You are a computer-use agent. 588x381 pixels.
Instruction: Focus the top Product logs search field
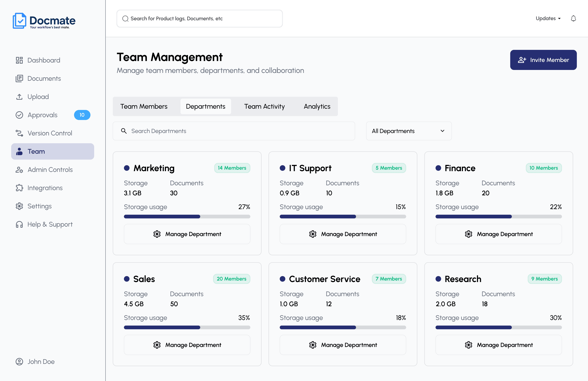click(200, 19)
